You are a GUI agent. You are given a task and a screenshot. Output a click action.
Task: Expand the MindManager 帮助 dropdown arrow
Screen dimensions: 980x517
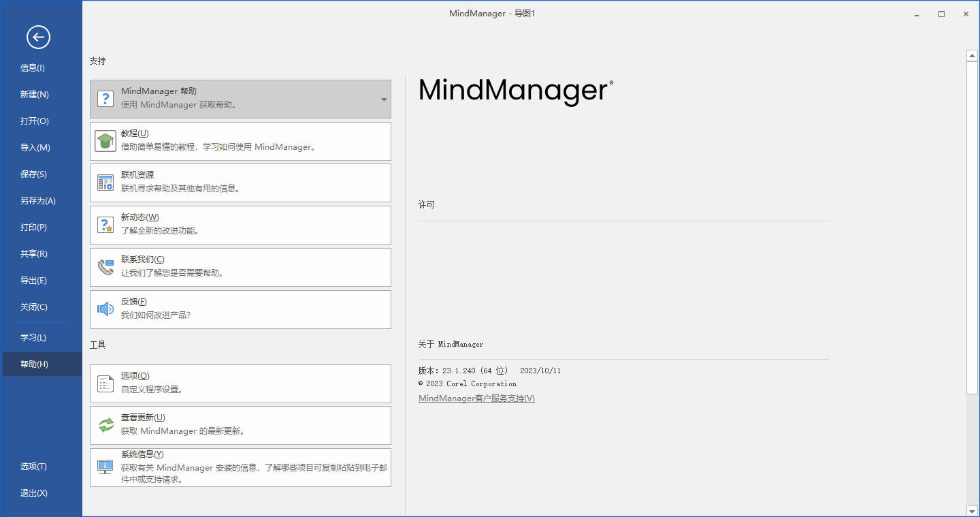pos(384,99)
